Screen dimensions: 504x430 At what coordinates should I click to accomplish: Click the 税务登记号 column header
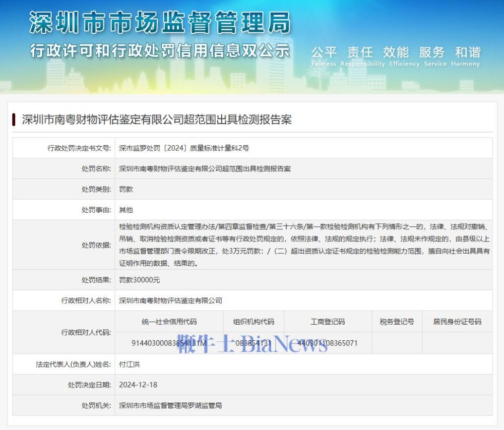pos(397,322)
